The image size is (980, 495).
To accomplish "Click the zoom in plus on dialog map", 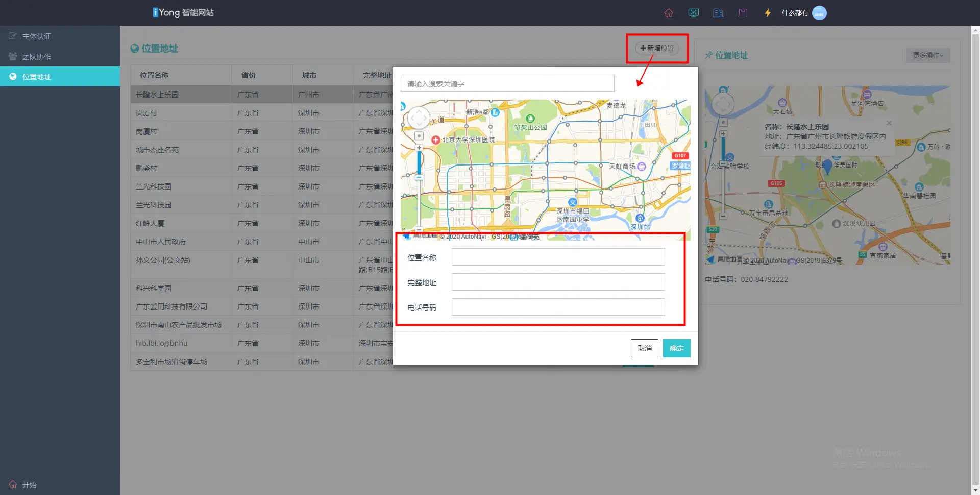I will (x=419, y=148).
